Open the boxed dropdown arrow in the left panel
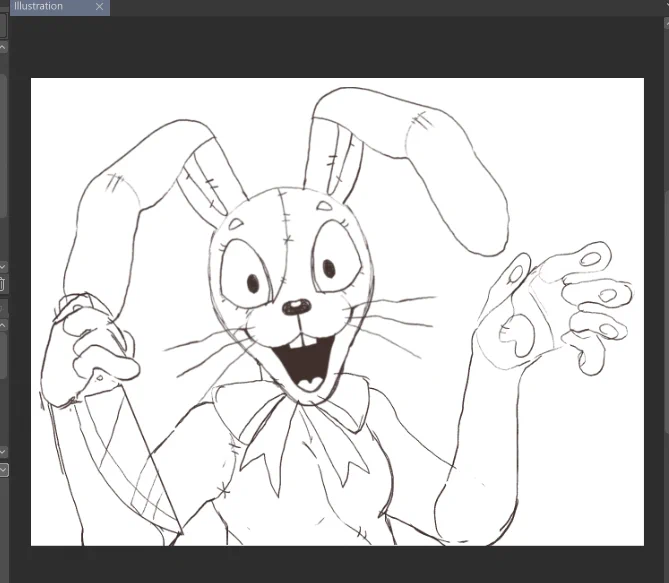 pyautogui.click(x=3, y=470)
